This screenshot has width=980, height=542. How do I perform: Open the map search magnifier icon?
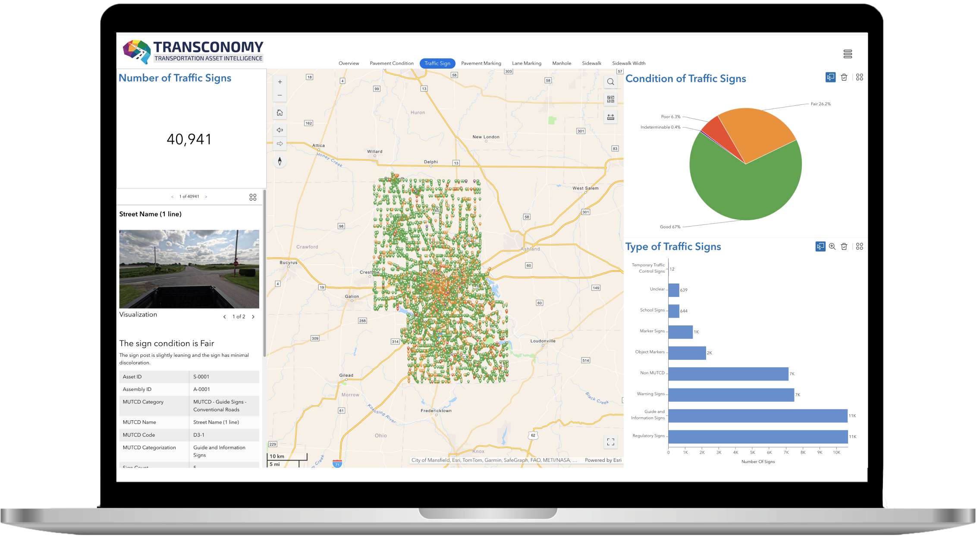pos(610,82)
